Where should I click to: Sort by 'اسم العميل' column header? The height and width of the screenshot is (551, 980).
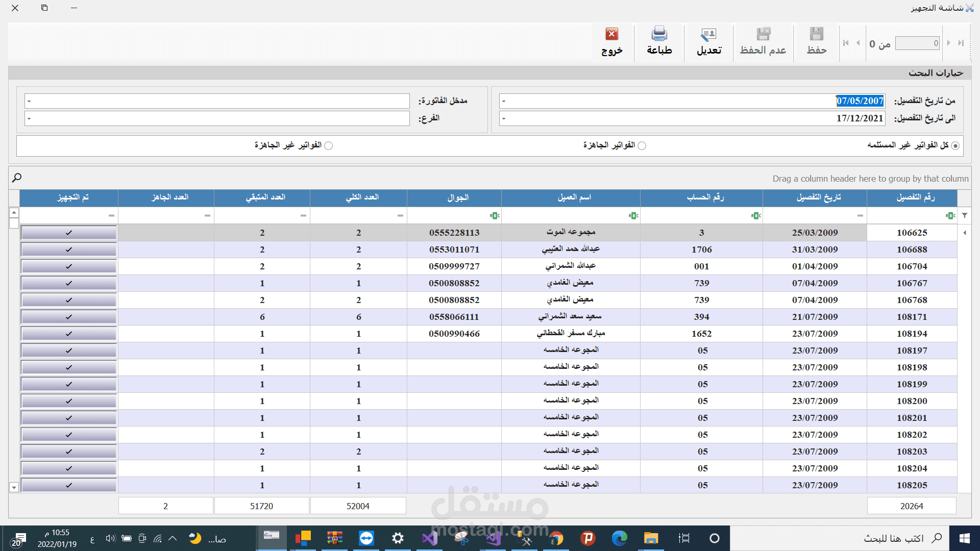(571, 197)
